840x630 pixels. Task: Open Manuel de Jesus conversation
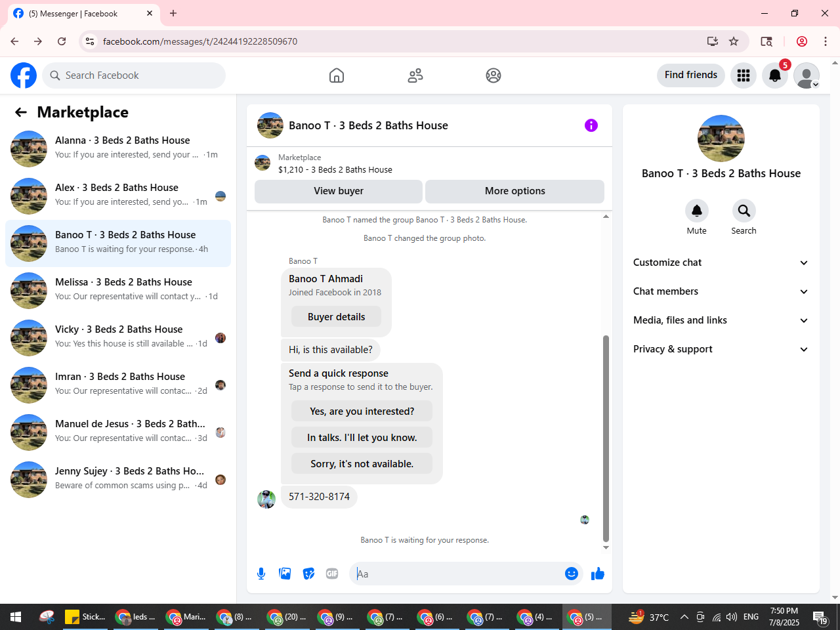pos(118,432)
